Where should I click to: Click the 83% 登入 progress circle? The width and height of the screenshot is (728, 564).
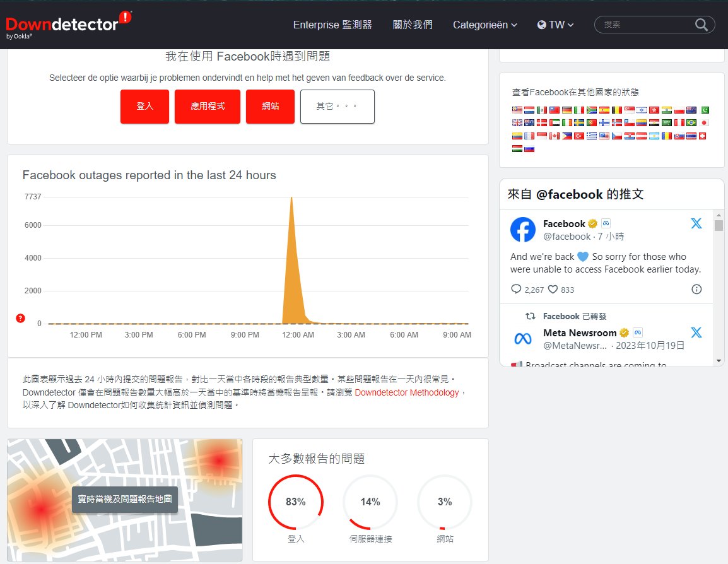click(x=296, y=502)
